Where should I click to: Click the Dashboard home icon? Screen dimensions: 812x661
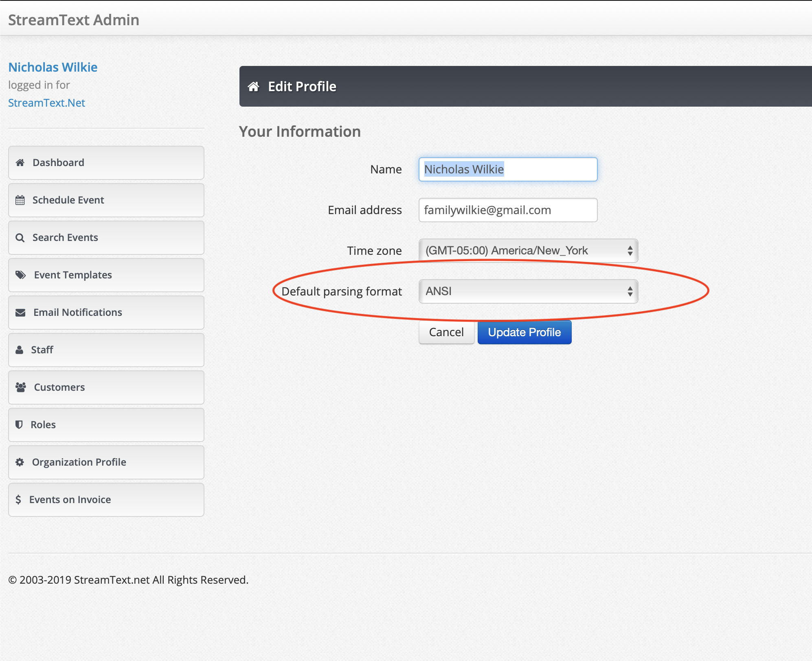20,163
